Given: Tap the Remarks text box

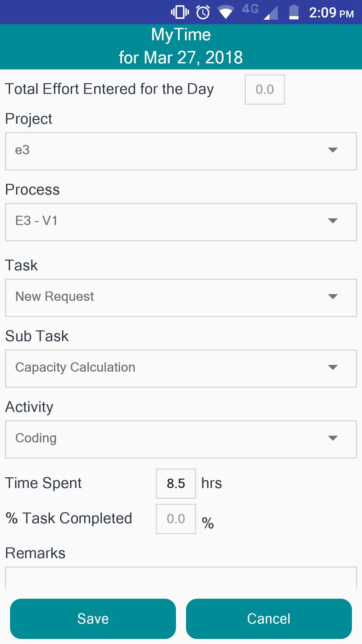Looking at the screenshot, I should coord(181,578).
